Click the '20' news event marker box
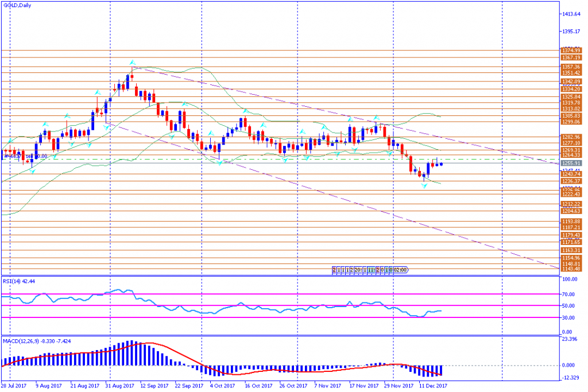Image resolution: width=588 pixels, height=392 pixels. tap(358, 269)
